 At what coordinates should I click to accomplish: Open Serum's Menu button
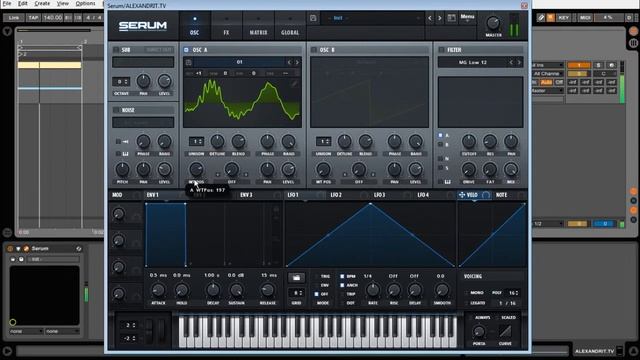467,17
